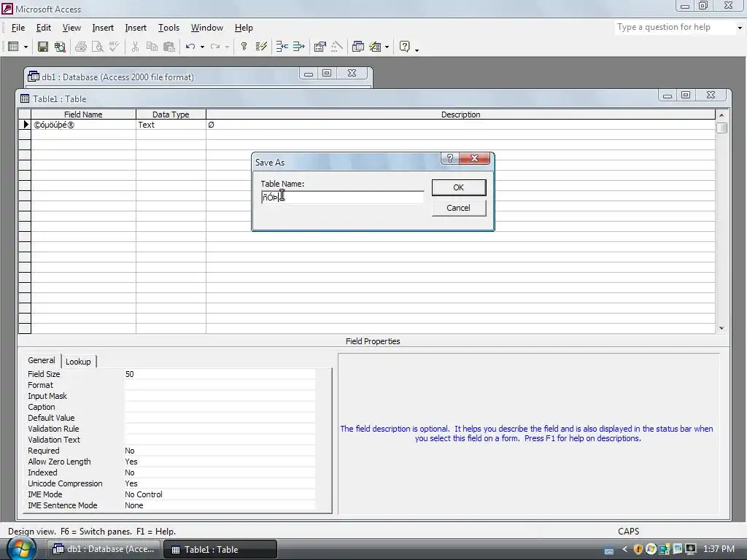This screenshot has height=560, width=747.
Task: Click the Undo arrow icon
Action: (190, 47)
